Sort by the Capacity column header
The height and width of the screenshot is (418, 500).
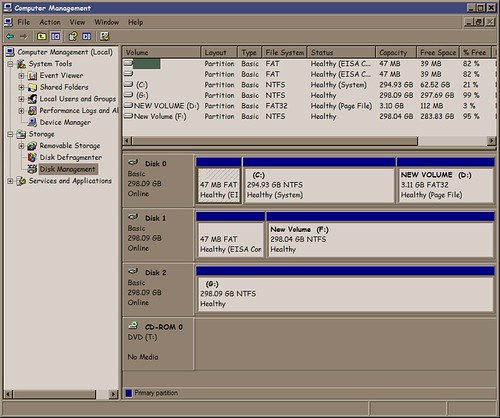(x=396, y=52)
